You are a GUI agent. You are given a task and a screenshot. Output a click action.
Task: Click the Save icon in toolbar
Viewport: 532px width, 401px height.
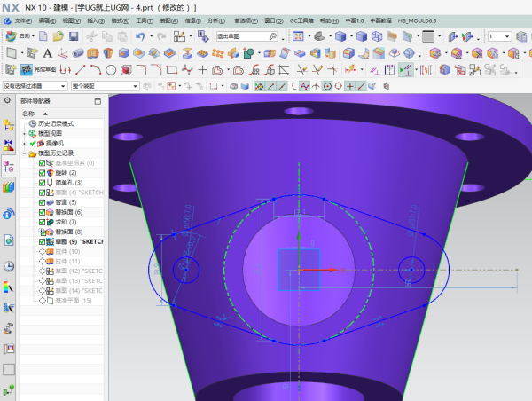click(74, 36)
